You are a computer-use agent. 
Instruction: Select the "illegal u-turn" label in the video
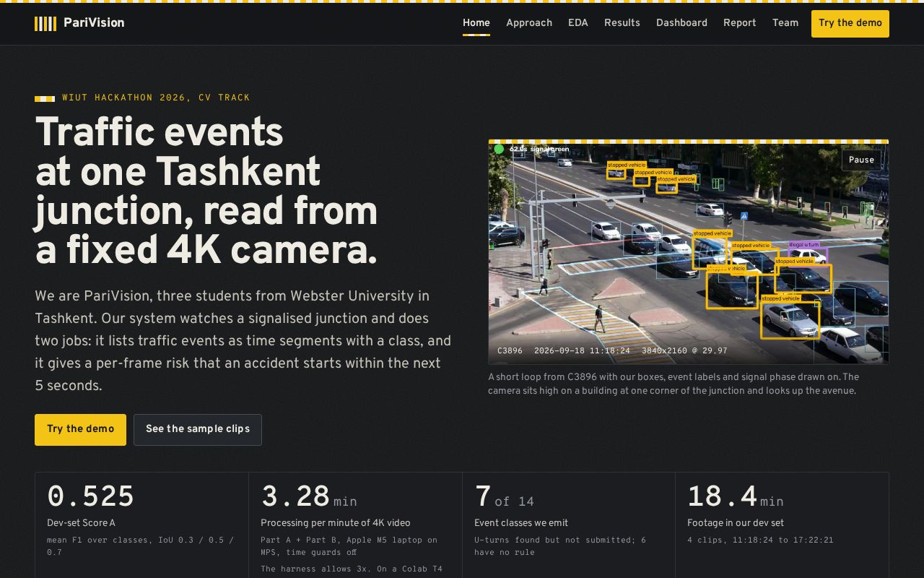pos(804,245)
